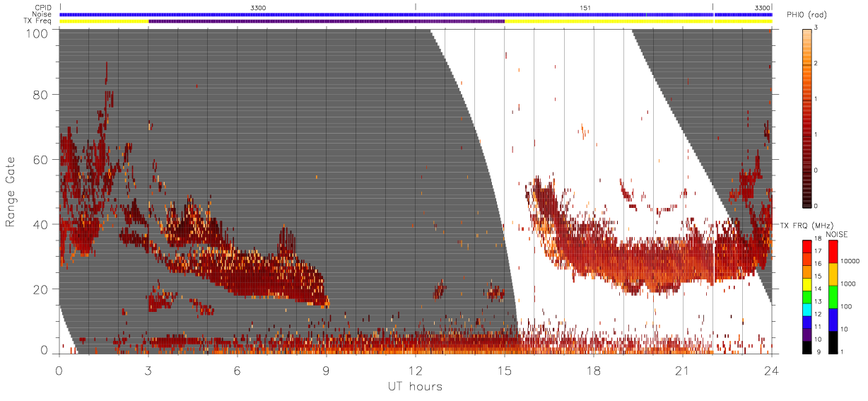Select Range Gate tick 40
Image resolution: width=868 pixels, height=401 pixels.
41,224
